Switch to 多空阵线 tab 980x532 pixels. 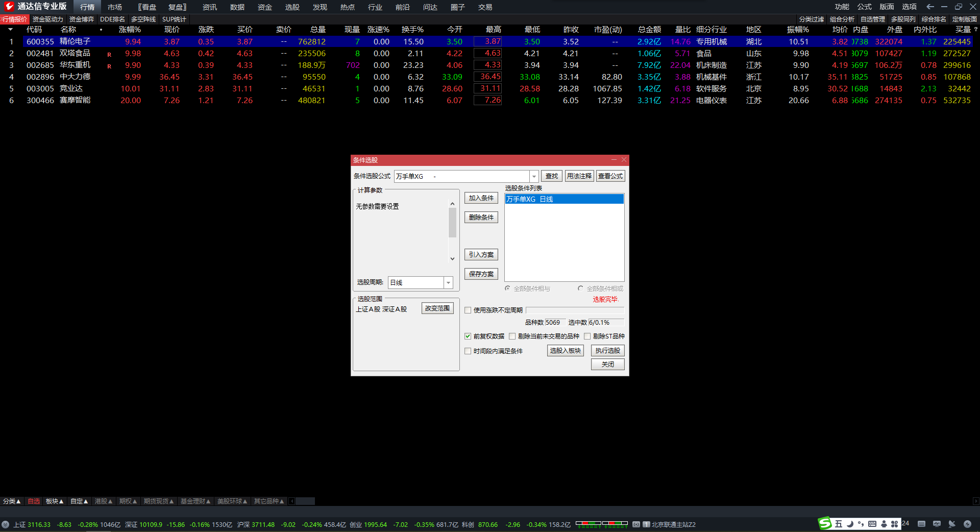coord(143,19)
